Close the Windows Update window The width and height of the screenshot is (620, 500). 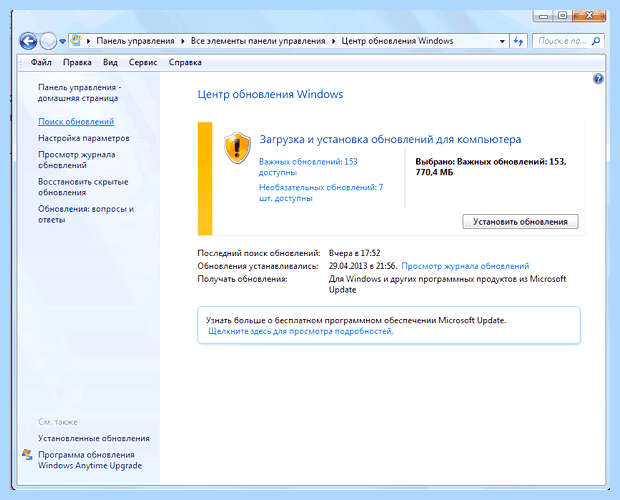tap(589, 16)
